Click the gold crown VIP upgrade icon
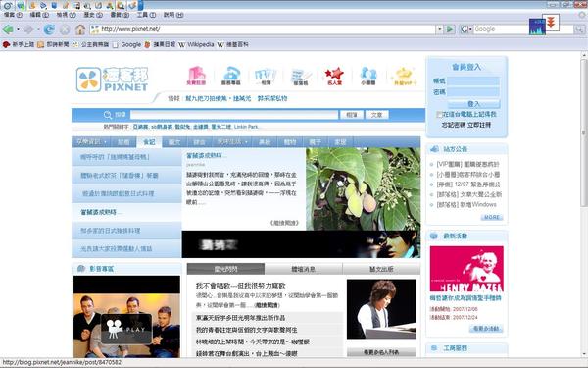Image resolution: width=588 pixels, height=368 pixels. [x=404, y=76]
